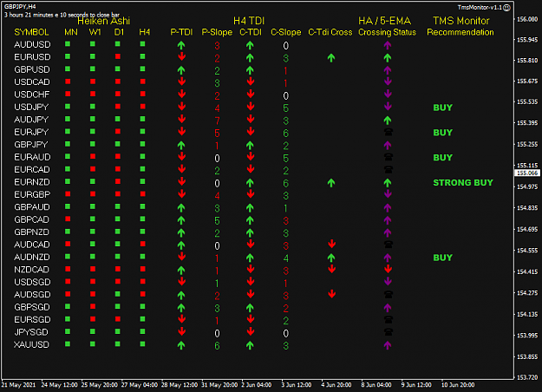Select the USDSGD symbol label
542x392 pixels.
click(x=32, y=282)
